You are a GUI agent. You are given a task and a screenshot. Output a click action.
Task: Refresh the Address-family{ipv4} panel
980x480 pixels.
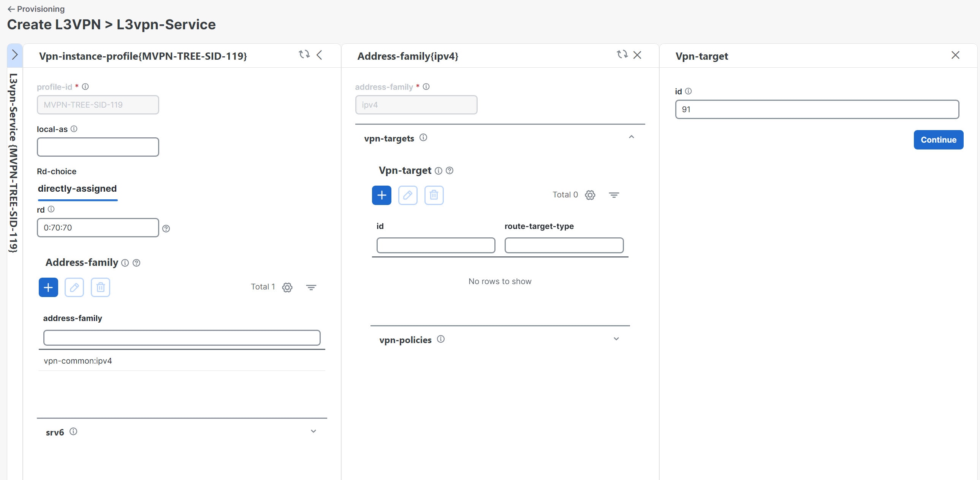622,54
